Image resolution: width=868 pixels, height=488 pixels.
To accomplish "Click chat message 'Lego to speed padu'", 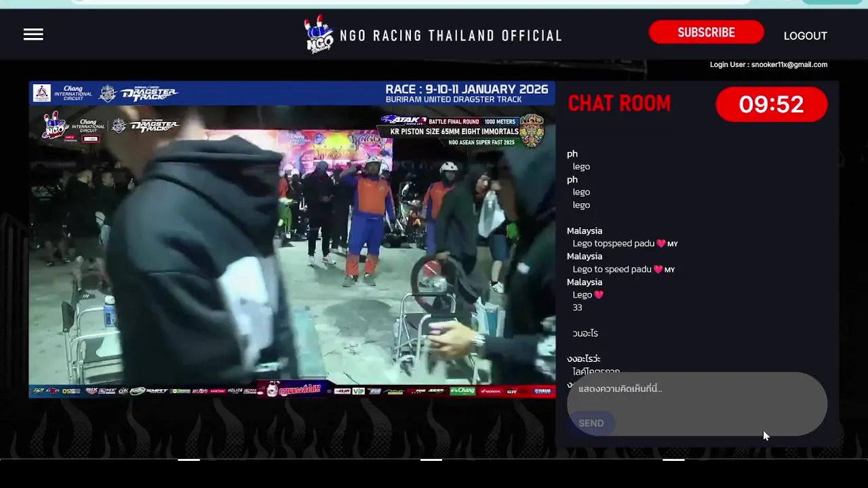I will click(623, 269).
